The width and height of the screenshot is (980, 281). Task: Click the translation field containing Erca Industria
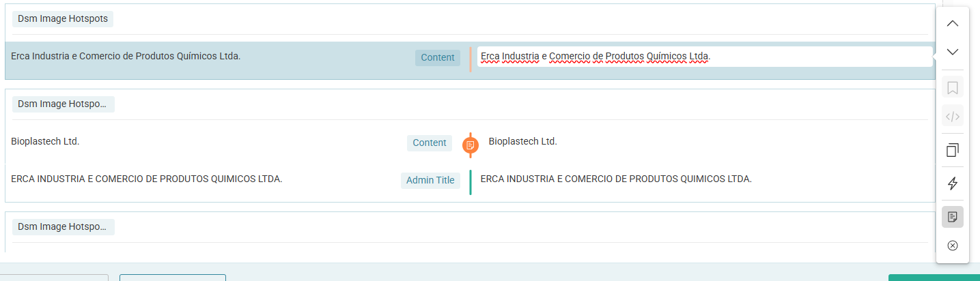click(703, 57)
